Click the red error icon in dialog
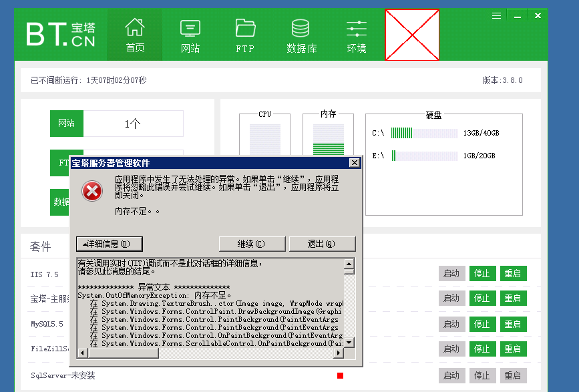Image resolution: width=579 pixels, height=392 pixels. [92, 191]
